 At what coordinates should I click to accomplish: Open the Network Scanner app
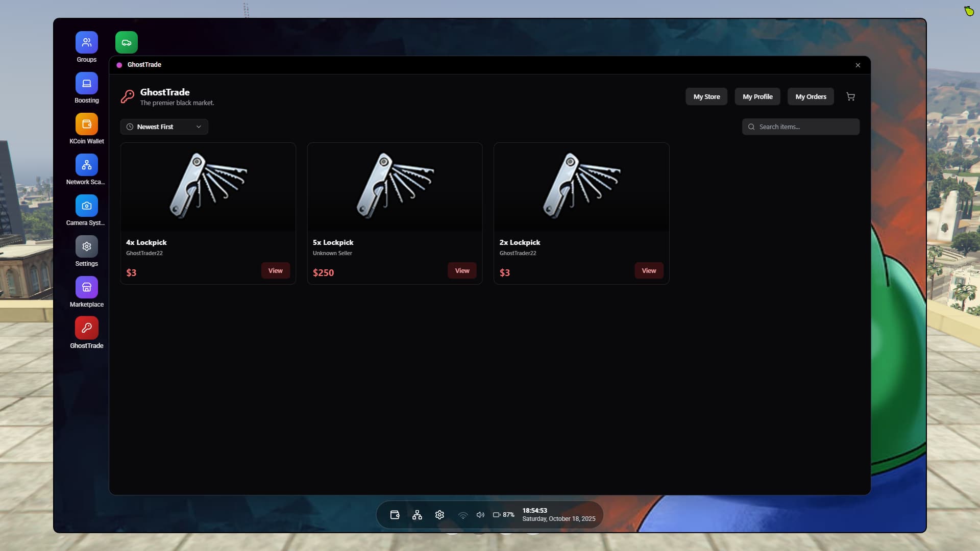[x=86, y=165]
